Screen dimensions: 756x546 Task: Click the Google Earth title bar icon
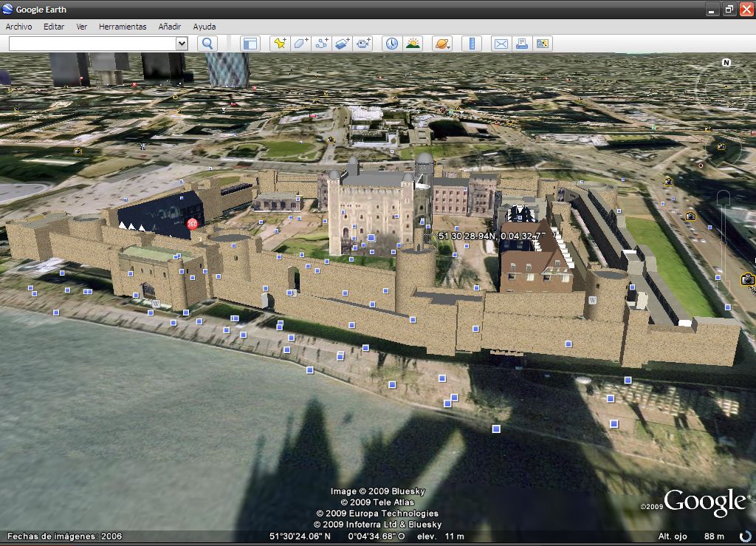[x=7, y=9]
